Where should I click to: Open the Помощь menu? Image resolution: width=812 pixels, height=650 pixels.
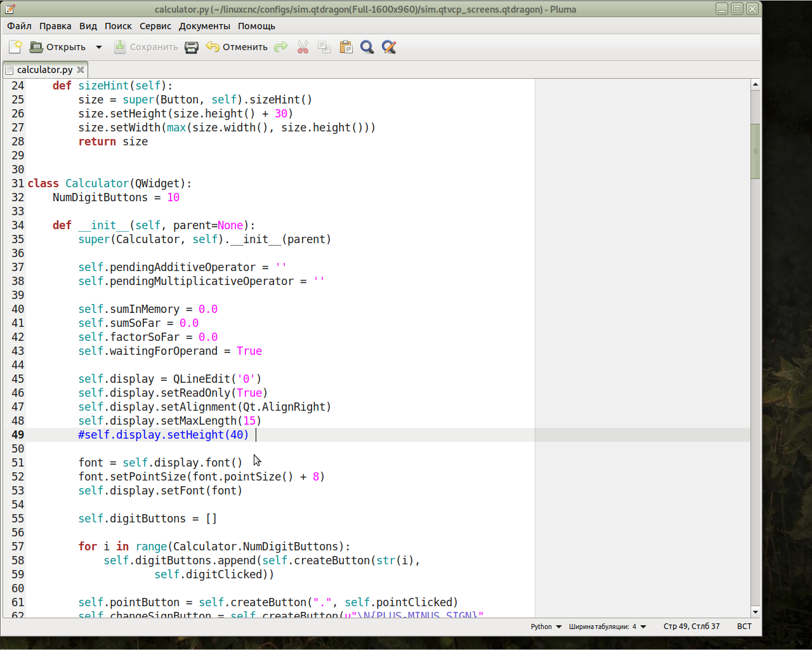pyautogui.click(x=256, y=26)
